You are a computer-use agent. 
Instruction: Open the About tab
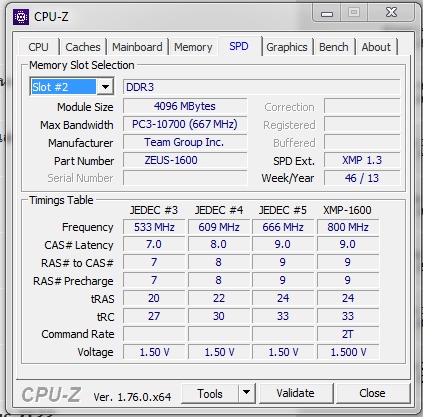click(x=376, y=47)
